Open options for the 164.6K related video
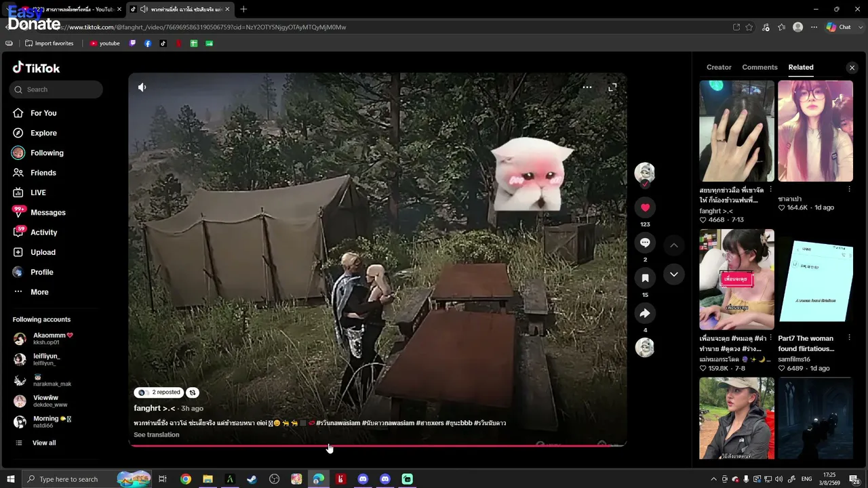 850,190
